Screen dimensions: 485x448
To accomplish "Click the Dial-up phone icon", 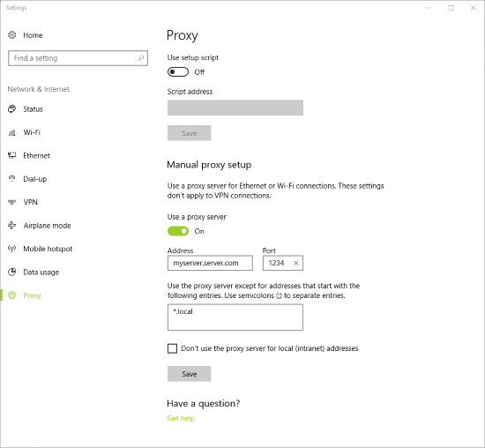I will coord(12,179).
